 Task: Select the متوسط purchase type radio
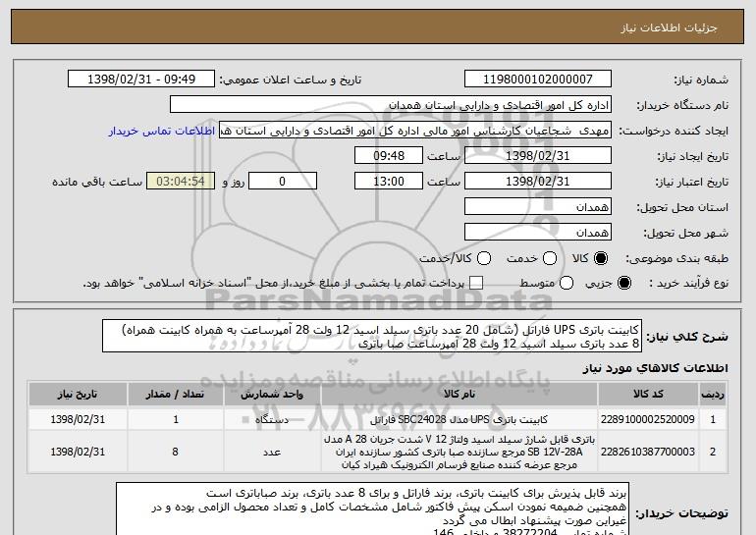567,284
